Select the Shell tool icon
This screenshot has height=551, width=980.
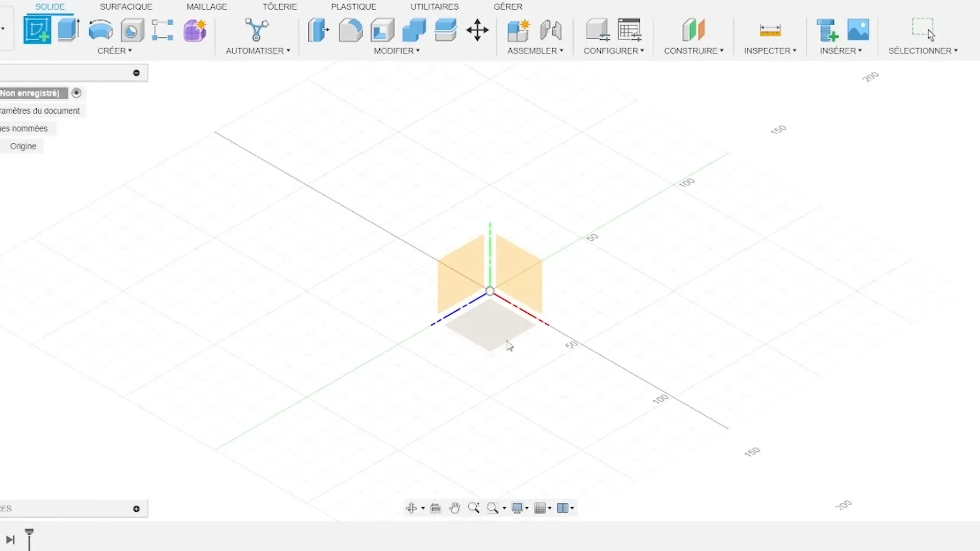coord(382,30)
